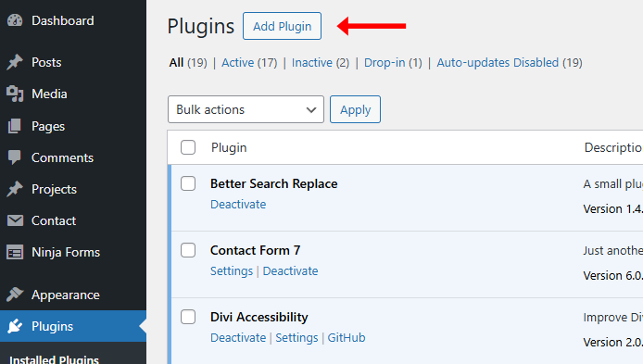Image resolution: width=643 pixels, height=364 pixels.
Task: Click the Plugins plug icon
Action: pyautogui.click(x=15, y=326)
